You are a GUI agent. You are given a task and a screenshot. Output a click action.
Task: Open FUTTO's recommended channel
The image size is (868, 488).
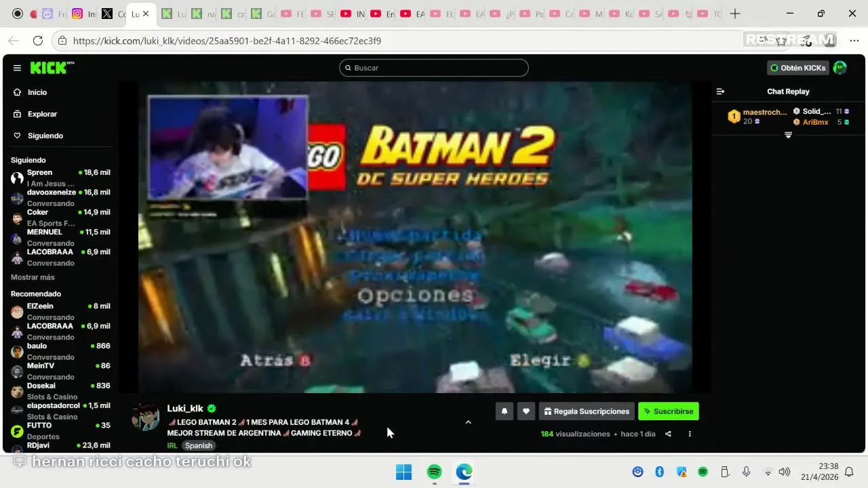(60, 430)
